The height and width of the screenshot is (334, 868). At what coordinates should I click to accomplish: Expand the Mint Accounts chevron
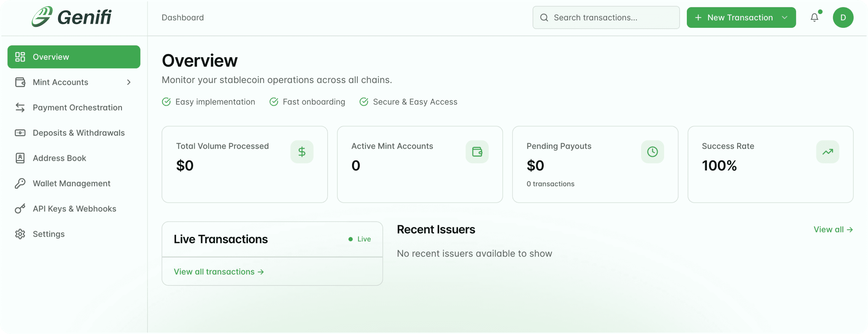click(129, 82)
